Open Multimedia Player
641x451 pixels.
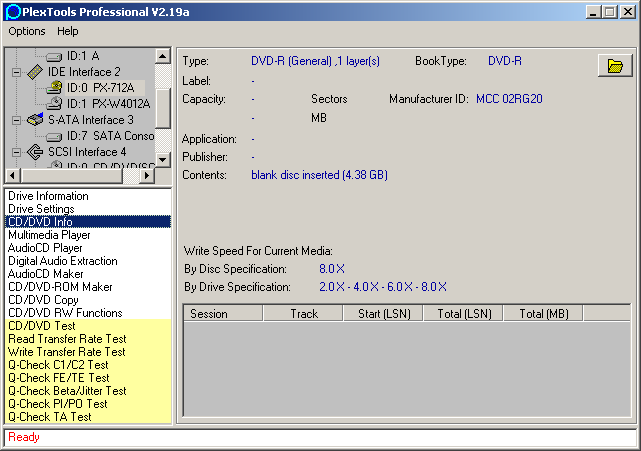coord(88,235)
